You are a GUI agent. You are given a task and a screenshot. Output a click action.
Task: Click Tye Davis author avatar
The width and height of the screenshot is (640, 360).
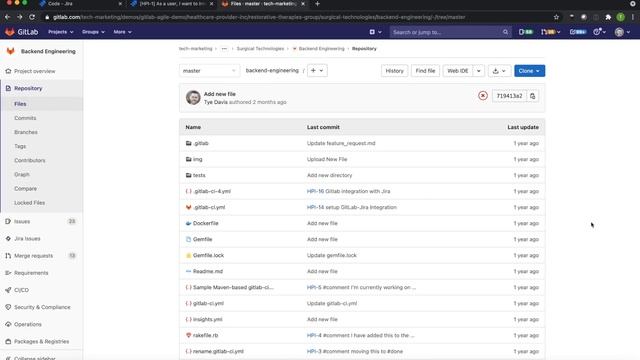(193, 98)
